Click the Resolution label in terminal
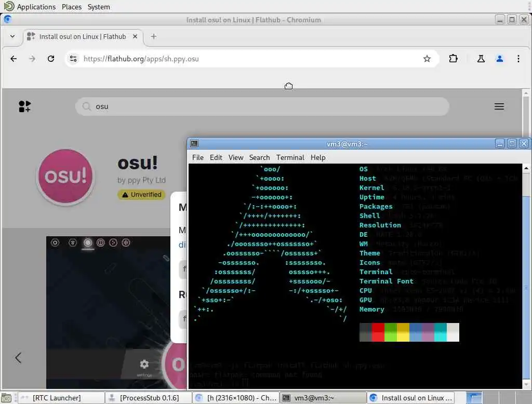The height and width of the screenshot is (404, 532). point(380,225)
